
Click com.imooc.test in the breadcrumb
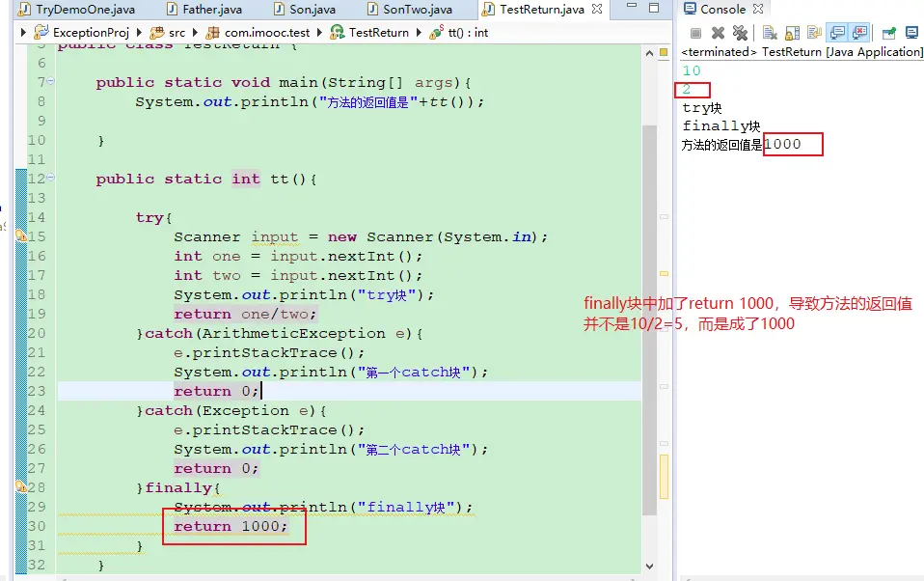coord(258,33)
